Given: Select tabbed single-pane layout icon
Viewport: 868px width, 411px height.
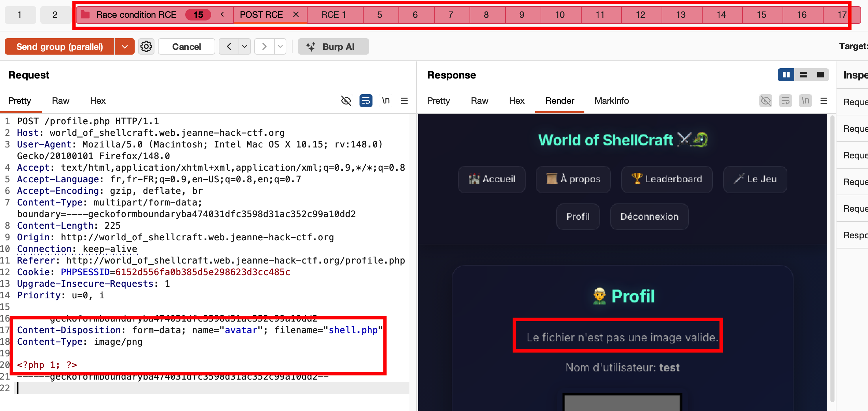Looking at the screenshot, I should tap(820, 75).
